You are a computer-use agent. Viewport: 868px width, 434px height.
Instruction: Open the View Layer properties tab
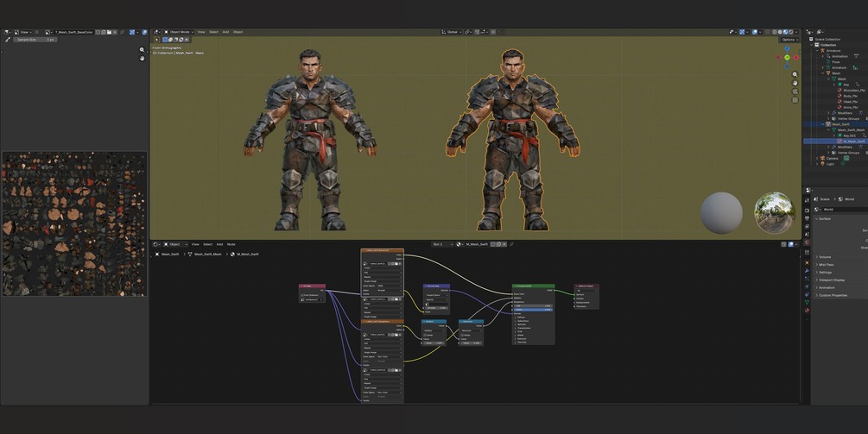click(x=807, y=226)
